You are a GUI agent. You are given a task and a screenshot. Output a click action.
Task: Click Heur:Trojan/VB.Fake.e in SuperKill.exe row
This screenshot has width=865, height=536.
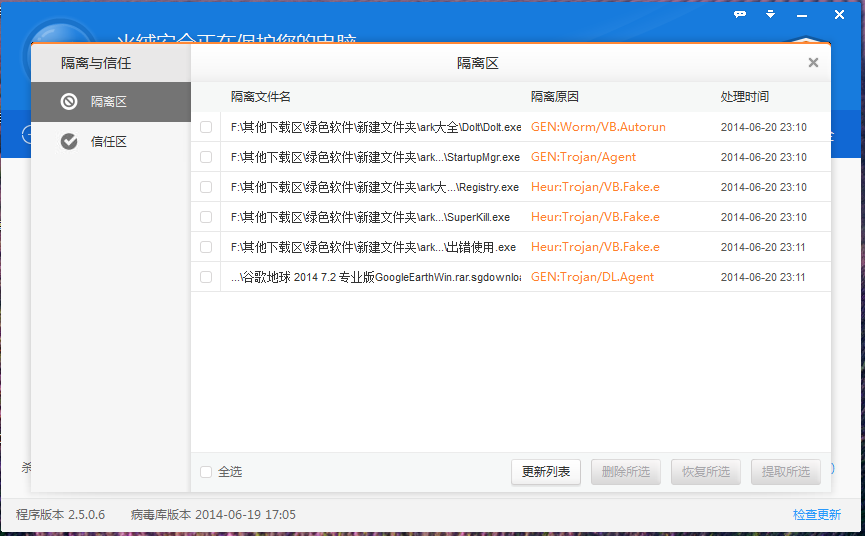(595, 217)
